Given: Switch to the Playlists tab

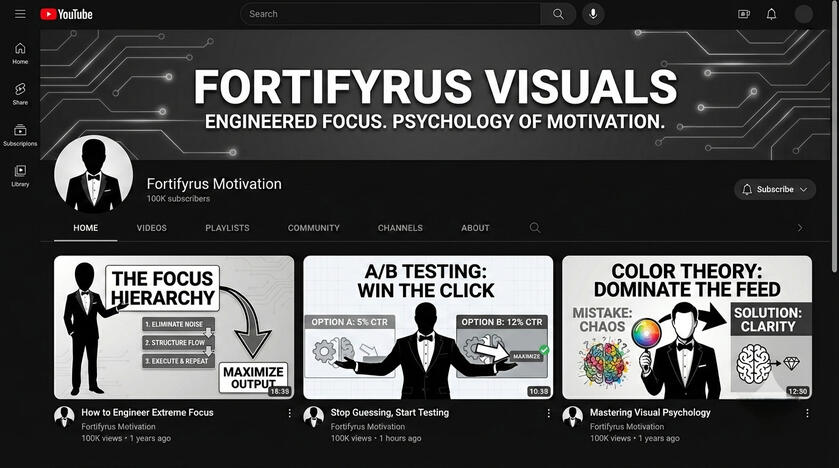Looking at the screenshot, I should click(227, 228).
